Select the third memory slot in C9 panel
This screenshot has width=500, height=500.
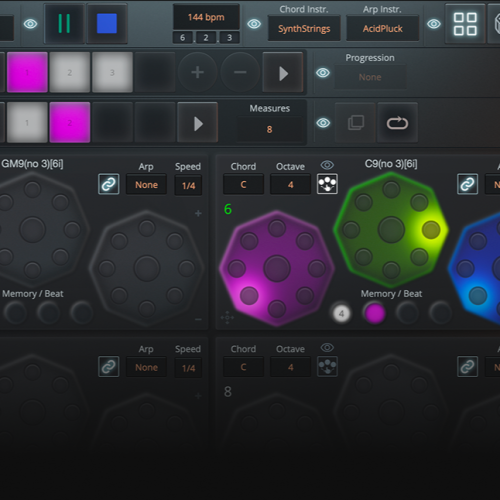407,313
